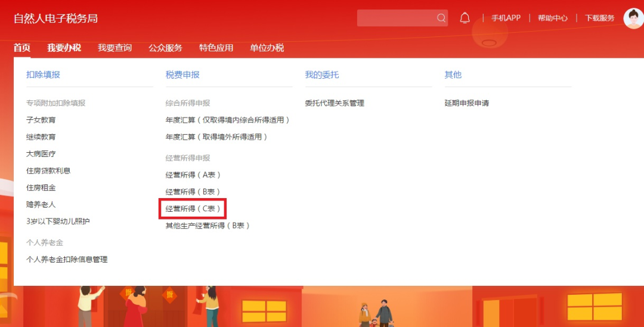Click the 专项附加扣除填报 subheading

[56, 103]
